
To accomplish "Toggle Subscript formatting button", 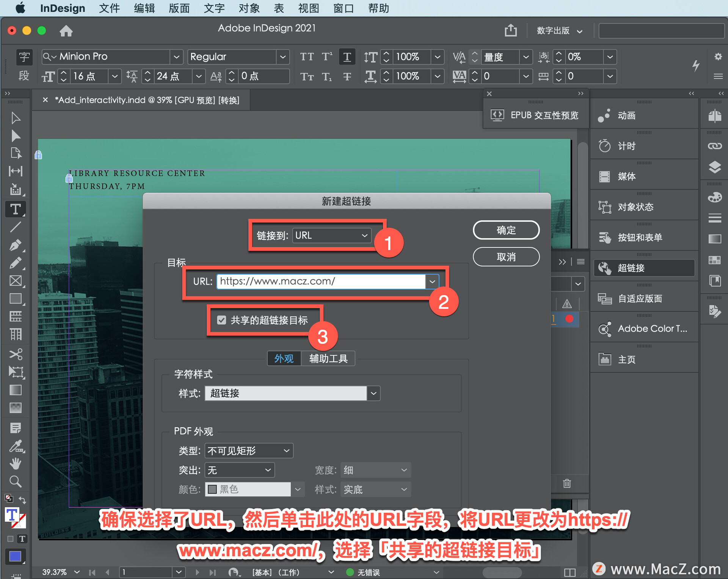I will click(x=327, y=76).
